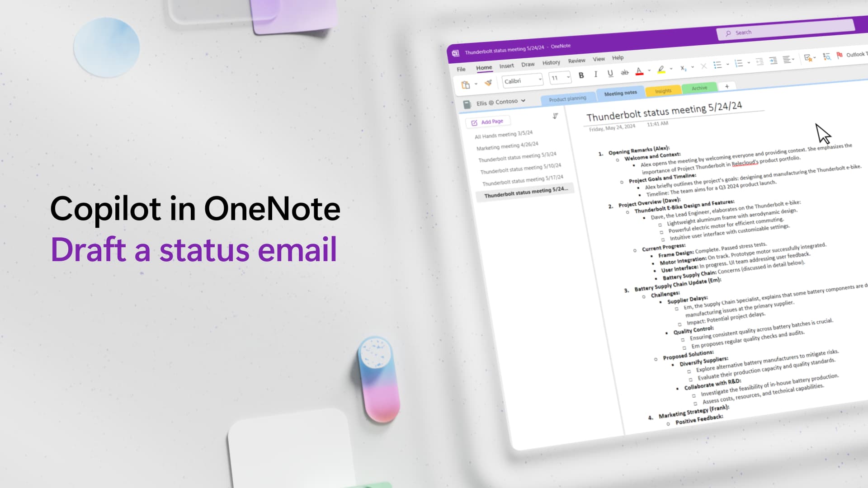This screenshot has width=868, height=488.
Task: Click the Insert menu
Action: (506, 65)
